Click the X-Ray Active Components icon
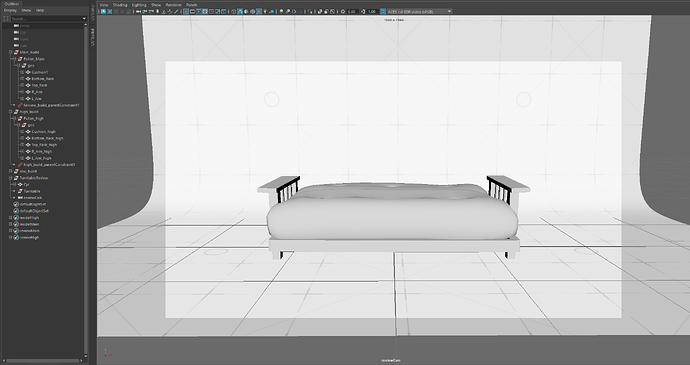This screenshot has width=690, height=365. point(326,11)
